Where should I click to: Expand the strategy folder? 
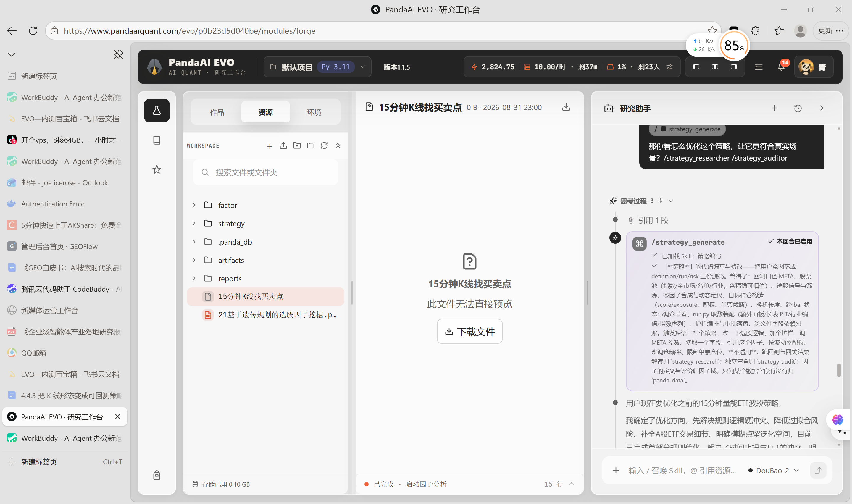pyautogui.click(x=194, y=224)
